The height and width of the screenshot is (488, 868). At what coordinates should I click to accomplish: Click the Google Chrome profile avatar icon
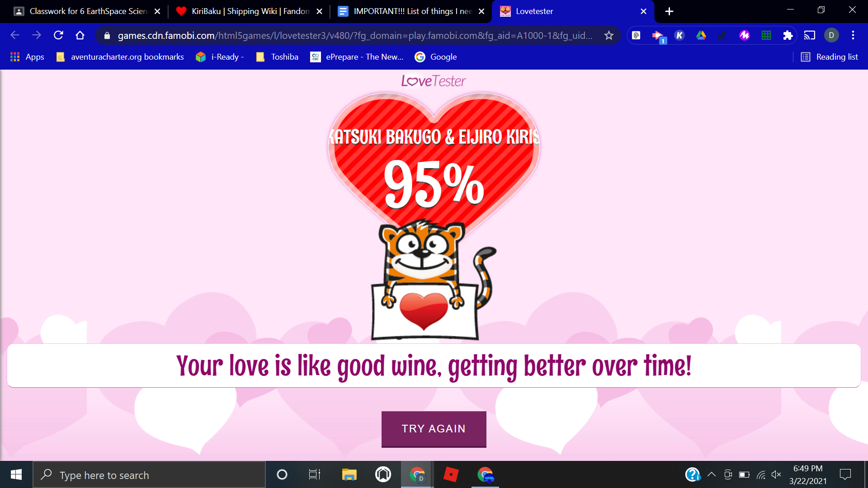[832, 35]
